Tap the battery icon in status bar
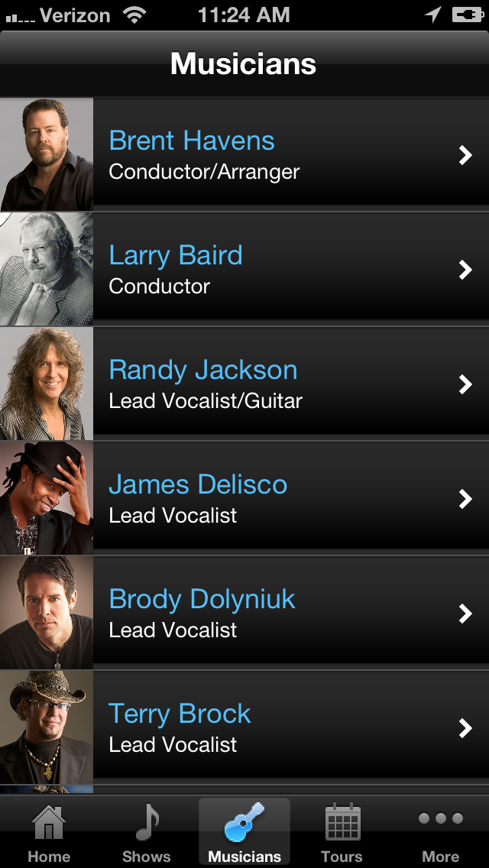Image resolution: width=489 pixels, height=868 pixels. [468, 15]
